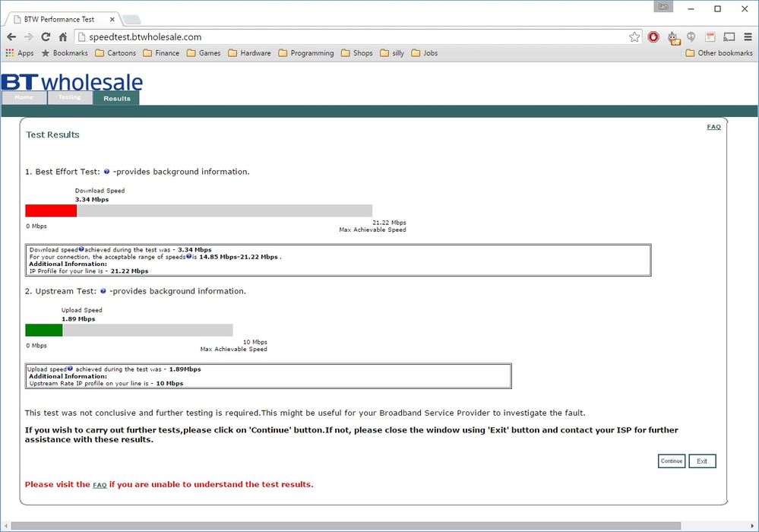
Task: Click the '3.34 Mbps' label above red bar
Action: [92, 199]
